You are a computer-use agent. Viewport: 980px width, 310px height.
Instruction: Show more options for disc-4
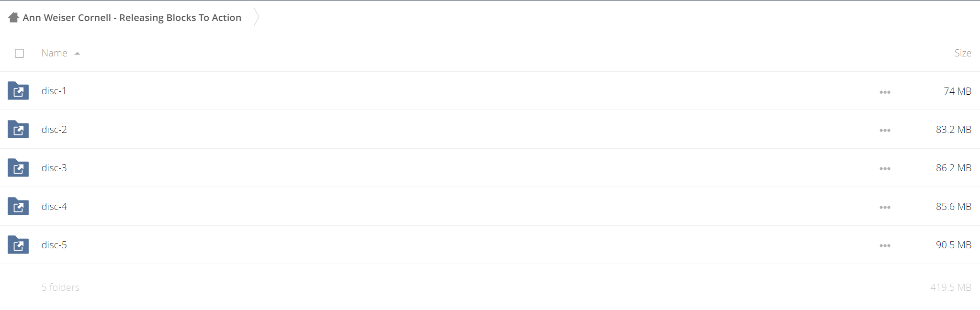click(885, 207)
